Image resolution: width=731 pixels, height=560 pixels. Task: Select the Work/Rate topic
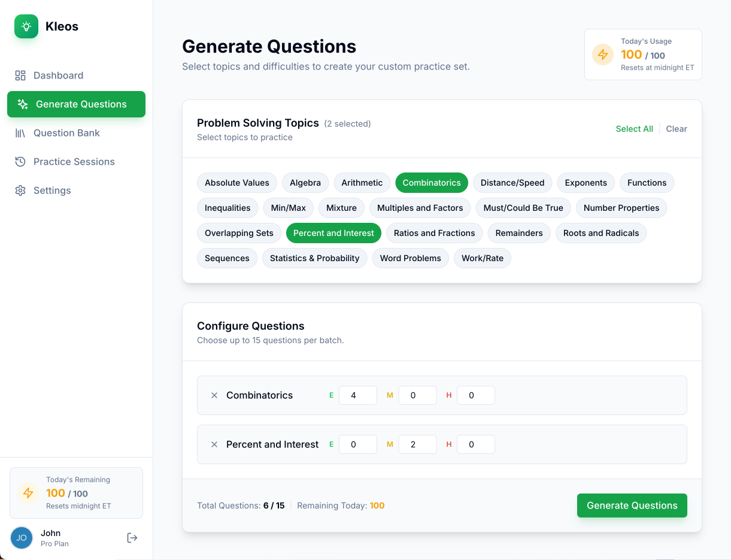(482, 258)
